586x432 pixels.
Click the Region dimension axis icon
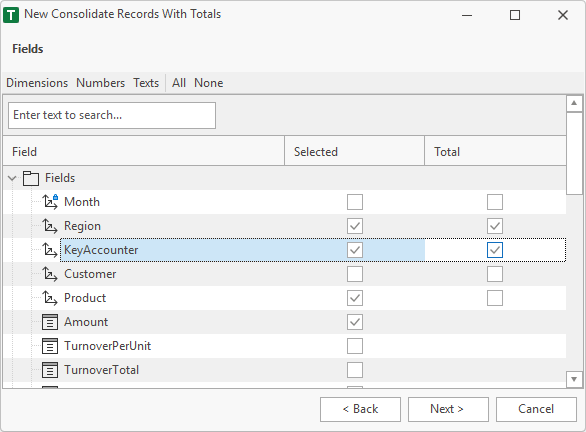tap(50, 226)
